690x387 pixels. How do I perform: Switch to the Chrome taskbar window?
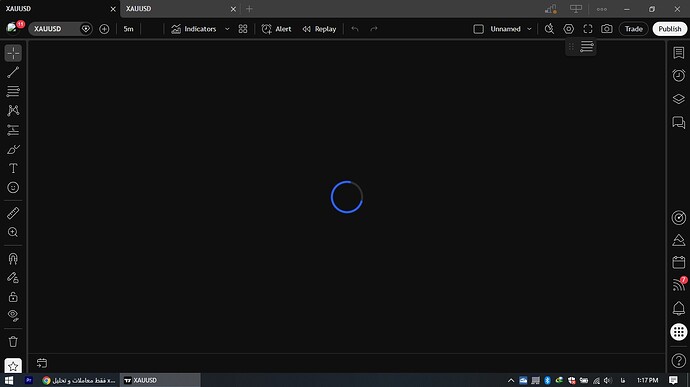(x=79, y=380)
